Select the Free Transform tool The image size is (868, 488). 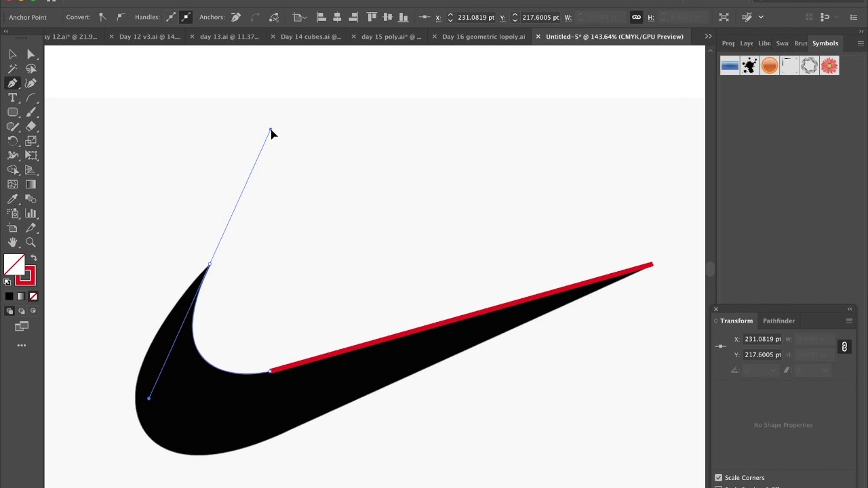(31, 155)
